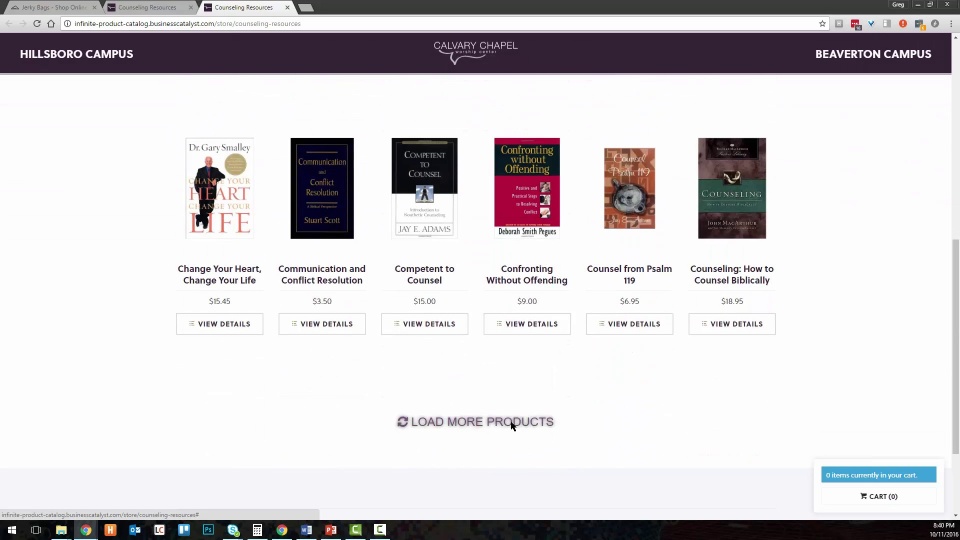This screenshot has height=540, width=960.
Task: Open Photoshop from the taskbar
Action: [x=208, y=530]
